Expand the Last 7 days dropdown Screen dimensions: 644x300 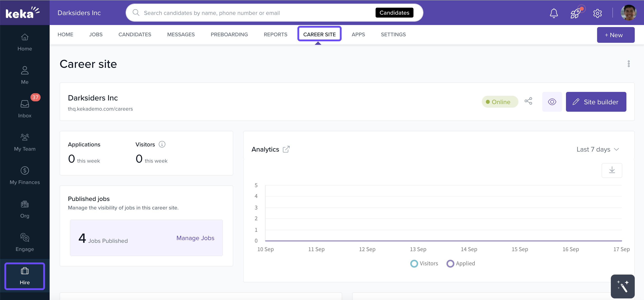pyautogui.click(x=598, y=149)
